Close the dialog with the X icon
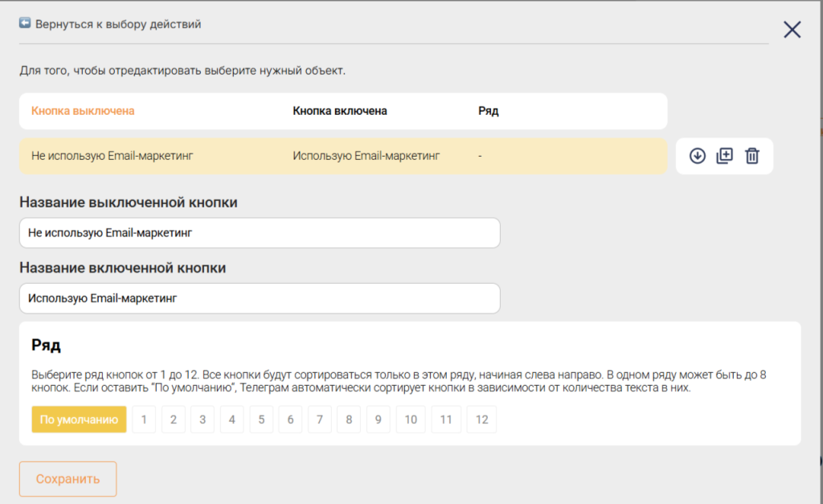This screenshot has height=504, width=823. [792, 30]
